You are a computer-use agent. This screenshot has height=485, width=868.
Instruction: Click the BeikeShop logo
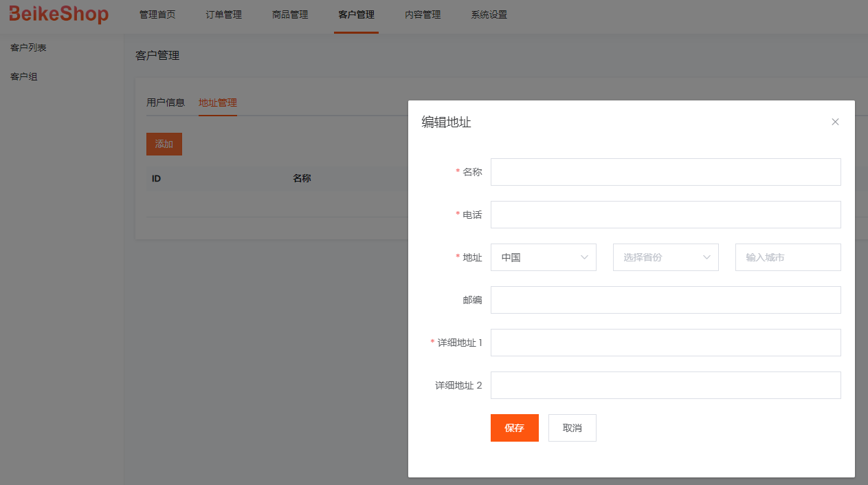click(x=58, y=14)
